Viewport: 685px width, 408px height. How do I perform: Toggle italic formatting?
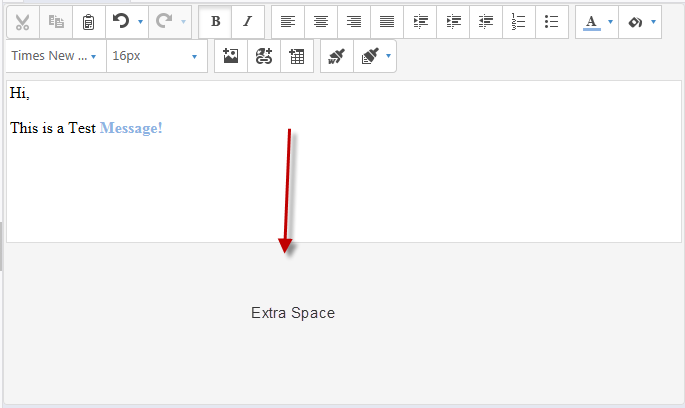tap(248, 21)
